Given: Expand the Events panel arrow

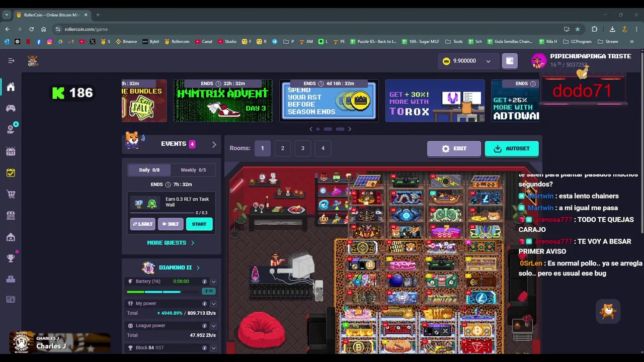Looking at the screenshot, I should tap(214, 144).
